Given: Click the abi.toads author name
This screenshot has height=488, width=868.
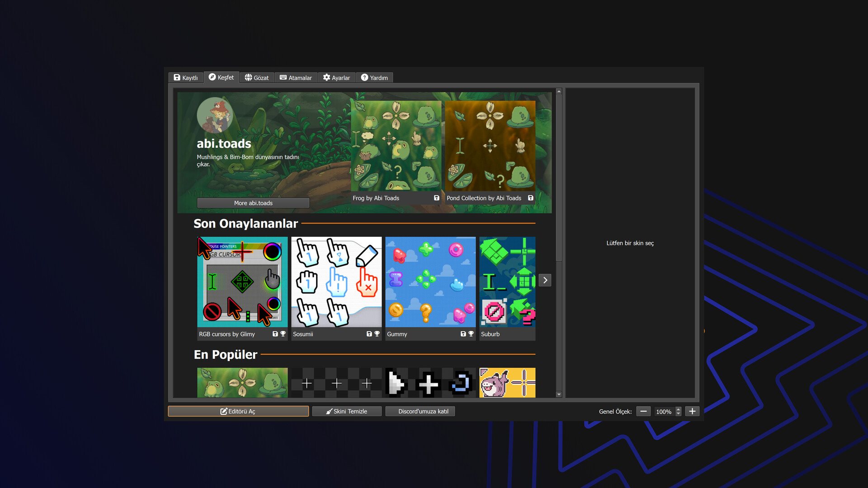Looking at the screenshot, I should (x=224, y=144).
